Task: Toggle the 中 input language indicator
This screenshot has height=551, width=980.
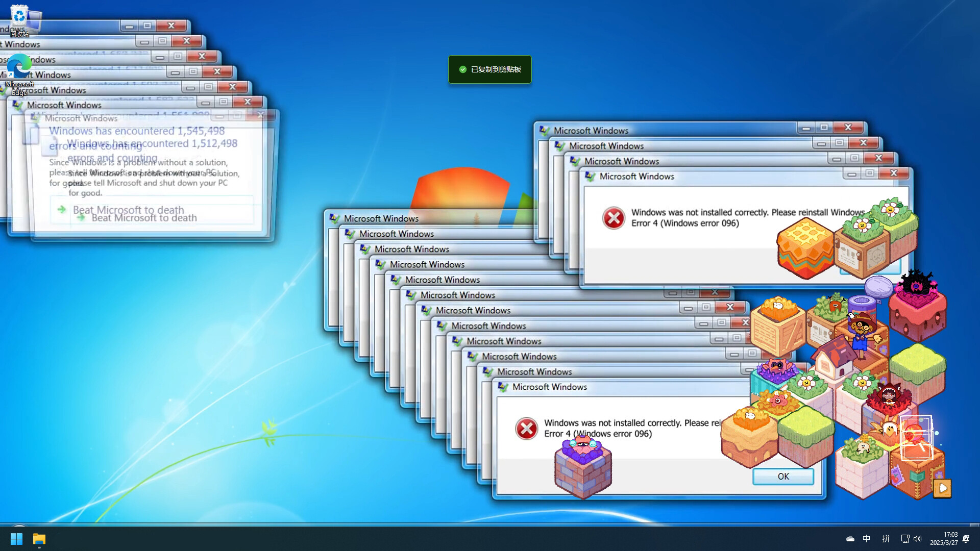Action: (866, 538)
